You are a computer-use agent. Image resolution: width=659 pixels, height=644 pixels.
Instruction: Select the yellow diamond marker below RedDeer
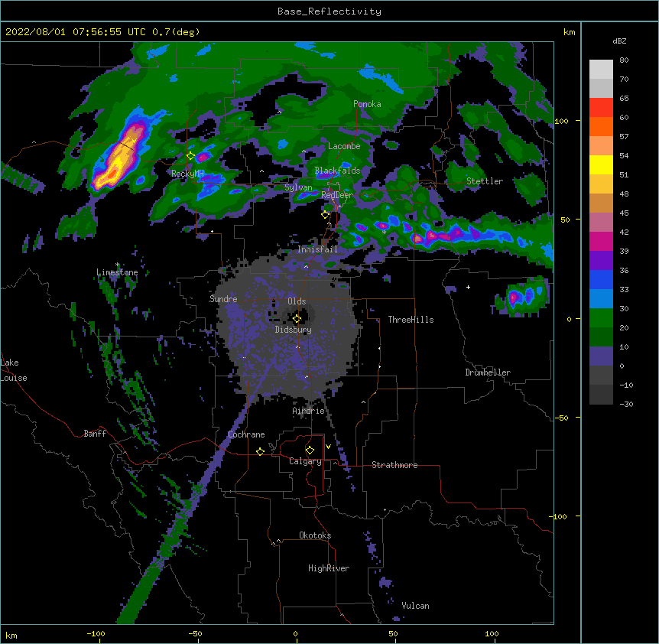pyautogui.click(x=325, y=215)
